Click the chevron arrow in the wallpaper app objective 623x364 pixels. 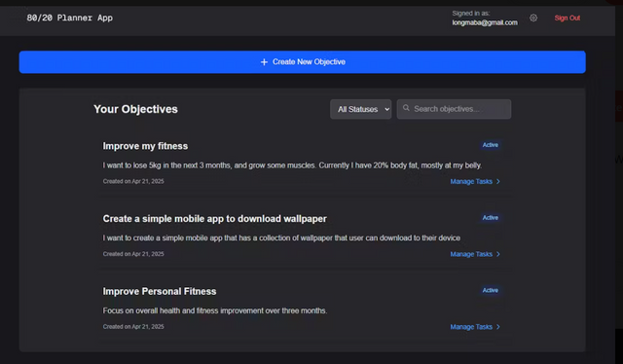(x=498, y=254)
